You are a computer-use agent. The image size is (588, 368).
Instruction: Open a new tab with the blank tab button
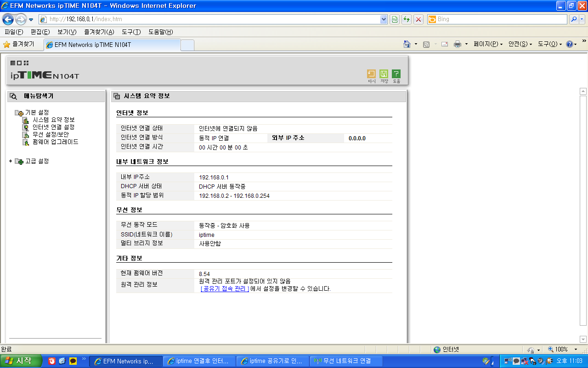coord(187,45)
